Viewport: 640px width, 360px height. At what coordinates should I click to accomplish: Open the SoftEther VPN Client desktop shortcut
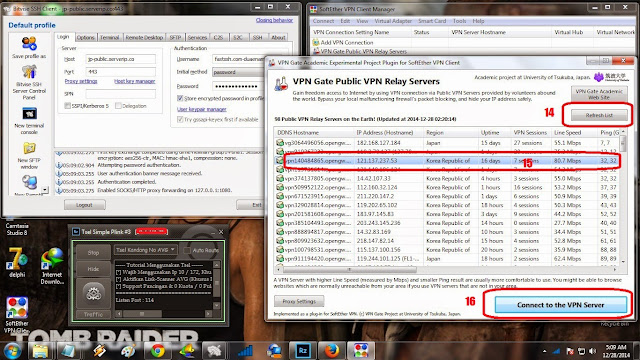17,308
